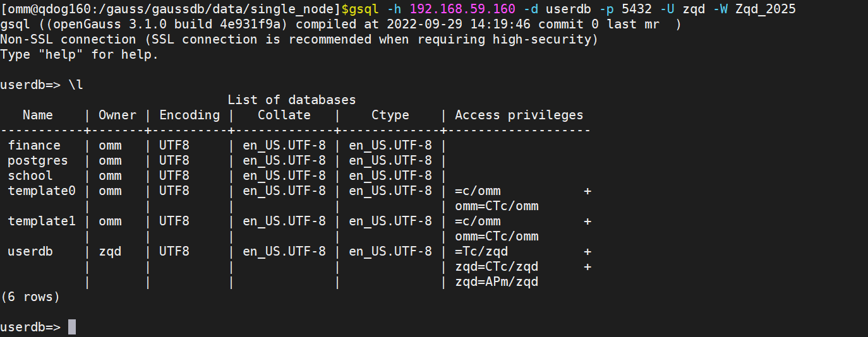
Task: Click the "Access privileges" column header
Action: tap(519, 115)
